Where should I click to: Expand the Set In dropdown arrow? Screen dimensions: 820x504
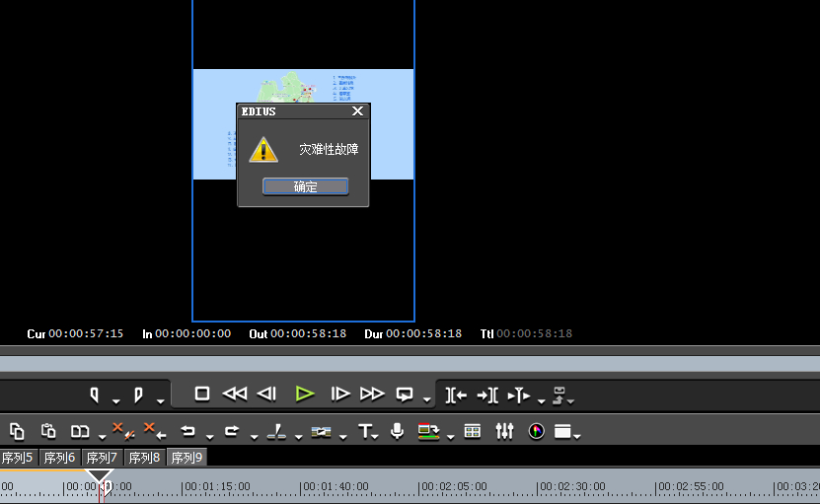pos(115,401)
